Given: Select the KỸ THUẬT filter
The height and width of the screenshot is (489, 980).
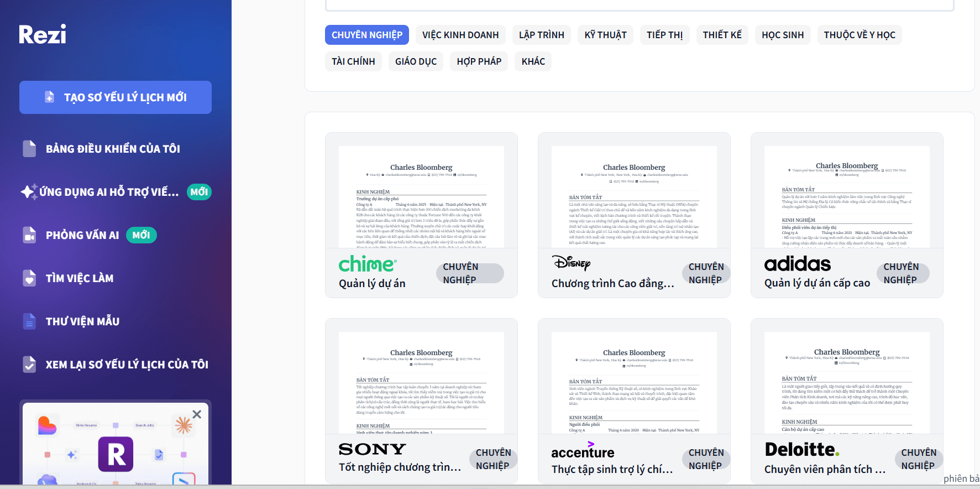Looking at the screenshot, I should click(x=606, y=35).
